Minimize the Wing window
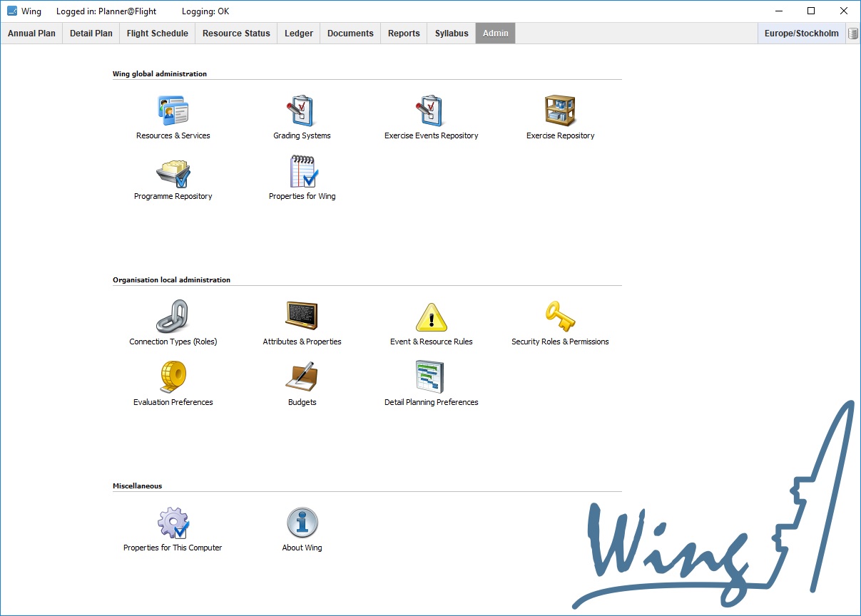The width and height of the screenshot is (861, 616). coord(778,11)
